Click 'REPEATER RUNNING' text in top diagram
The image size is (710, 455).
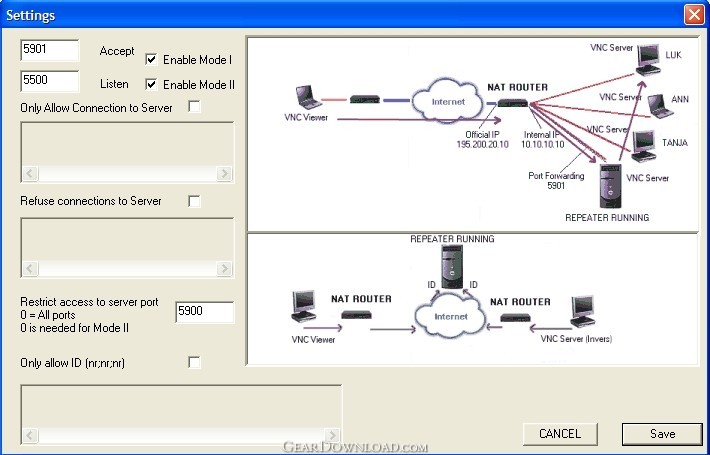607,218
